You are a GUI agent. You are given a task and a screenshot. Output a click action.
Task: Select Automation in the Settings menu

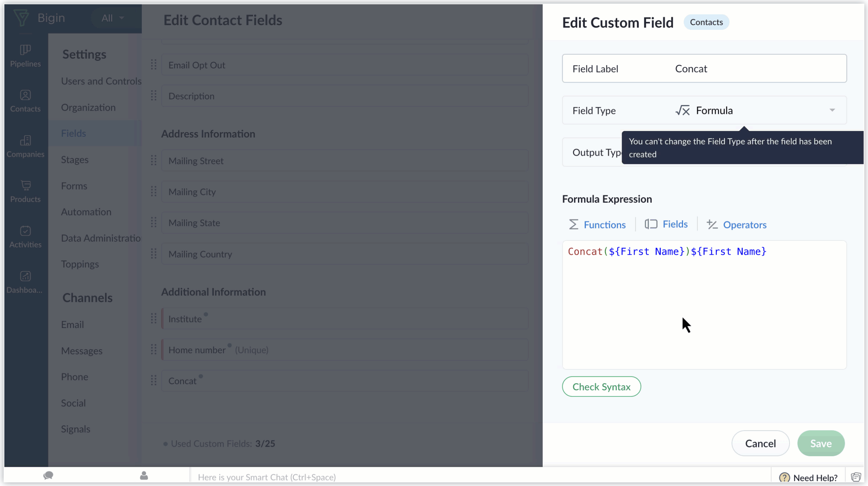[86, 212]
